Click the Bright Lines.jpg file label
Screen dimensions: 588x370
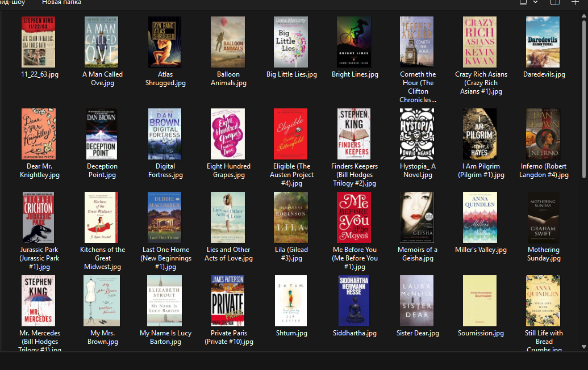355,74
